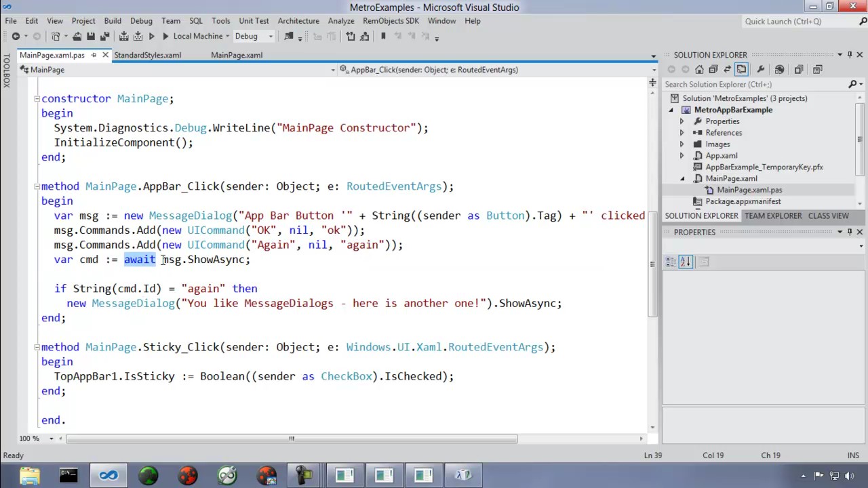Click the Visual Studio infinity taskbar icon

point(108,475)
